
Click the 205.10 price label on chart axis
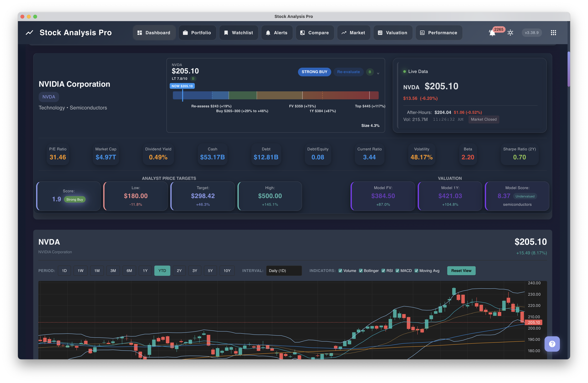[534, 322]
